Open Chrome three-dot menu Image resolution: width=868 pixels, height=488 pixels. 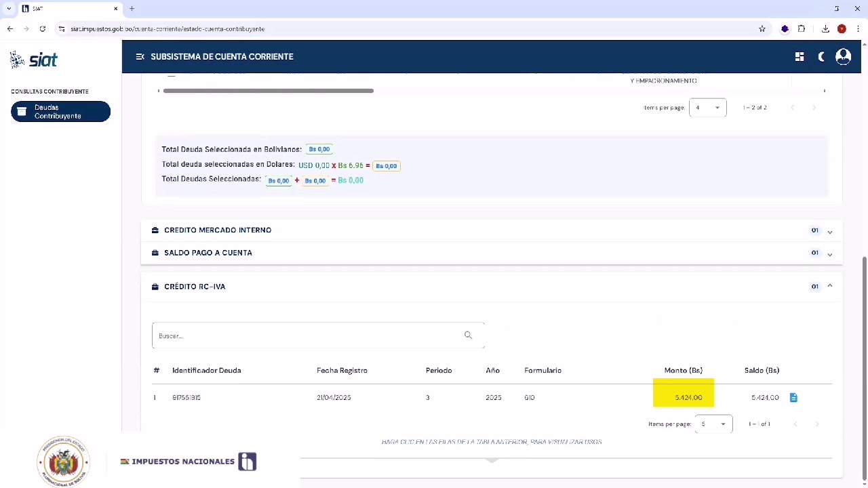pyautogui.click(x=858, y=29)
